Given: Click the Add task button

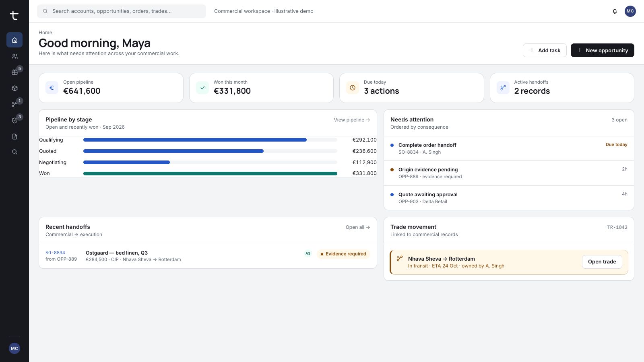Looking at the screenshot, I should click(545, 50).
